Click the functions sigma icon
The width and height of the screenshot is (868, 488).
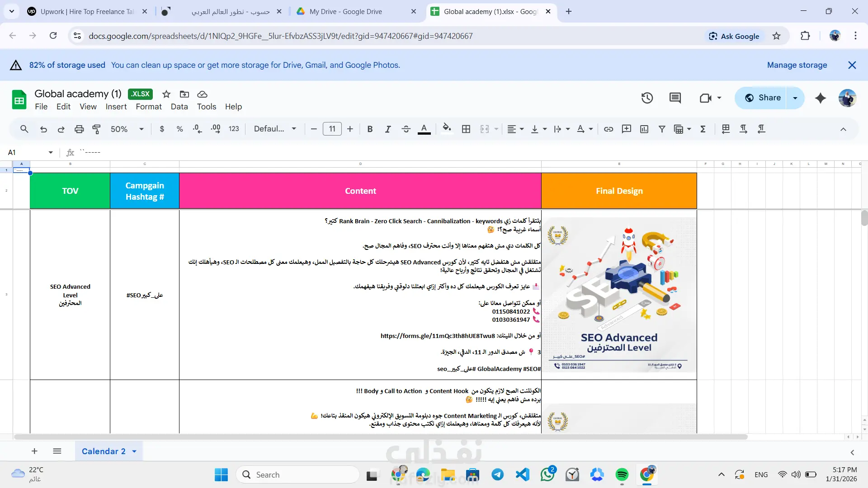[703, 129]
